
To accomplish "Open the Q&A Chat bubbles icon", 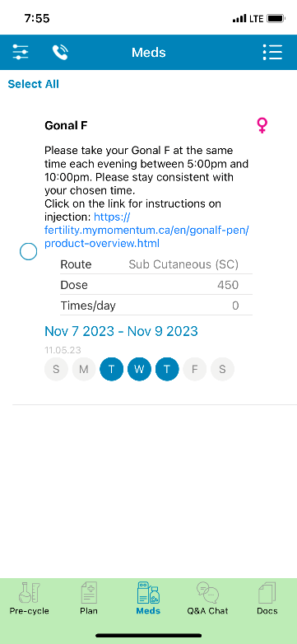I will [x=207, y=593].
